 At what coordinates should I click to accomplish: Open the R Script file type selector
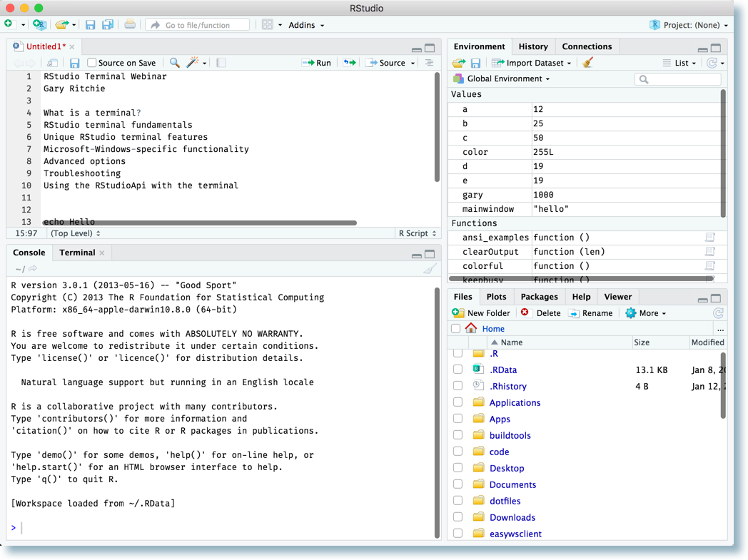[418, 233]
